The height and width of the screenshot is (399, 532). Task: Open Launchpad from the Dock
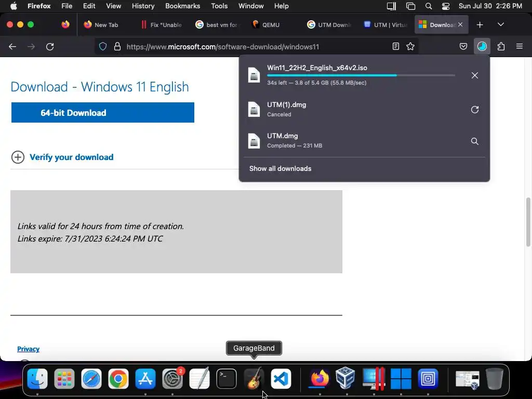[64, 378]
